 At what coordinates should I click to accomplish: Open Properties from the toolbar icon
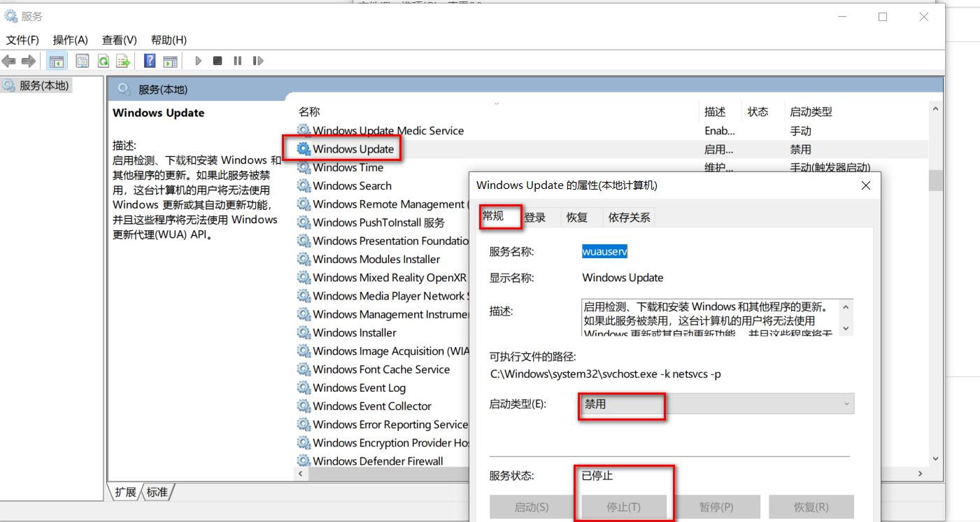coord(83,61)
